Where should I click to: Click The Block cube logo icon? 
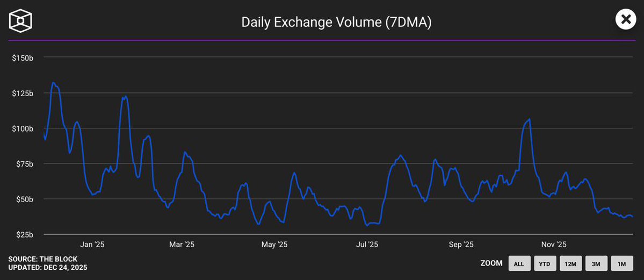point(20,20)
